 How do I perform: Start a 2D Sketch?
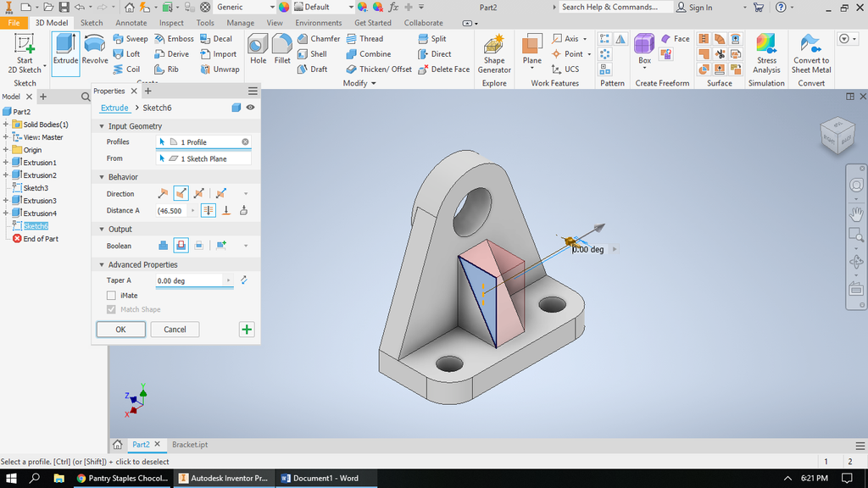coord(25,53)
